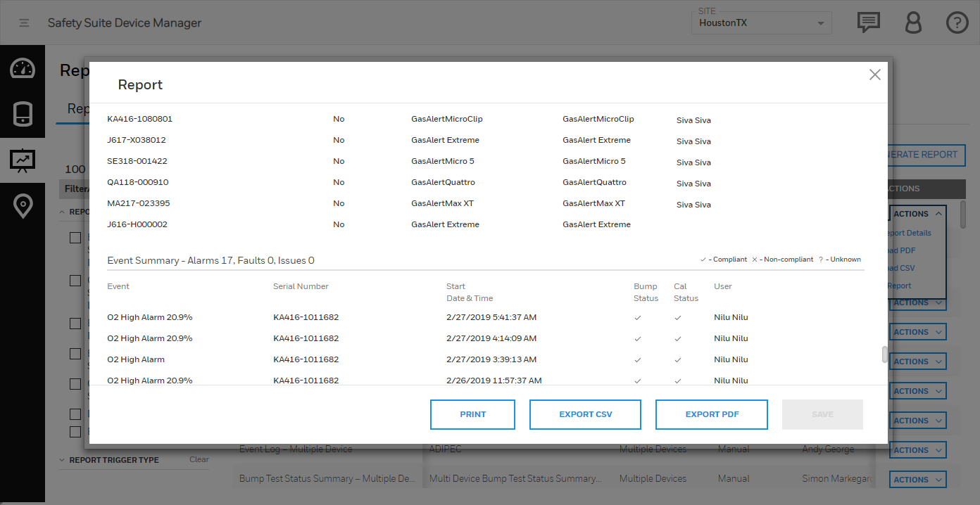This screenshot has width=980, height=505.
Task: Select the devices icon in the sidebar
Action: 23,114
